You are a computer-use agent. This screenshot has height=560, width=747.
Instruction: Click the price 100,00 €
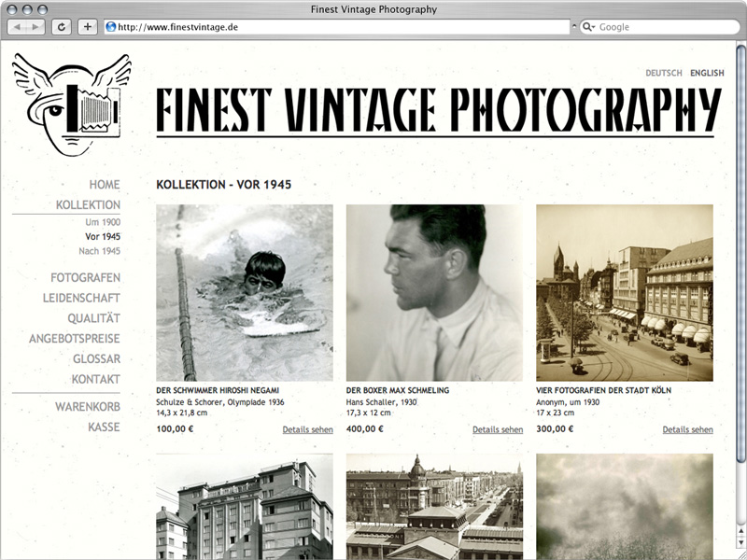(x=175, y=429)
